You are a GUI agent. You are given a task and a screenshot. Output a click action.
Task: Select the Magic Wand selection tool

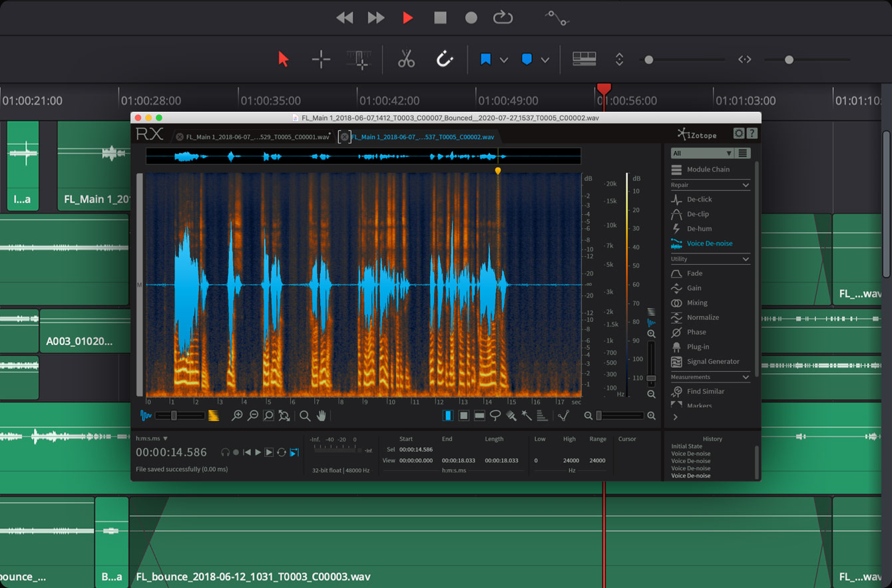(x=528, y=416)
